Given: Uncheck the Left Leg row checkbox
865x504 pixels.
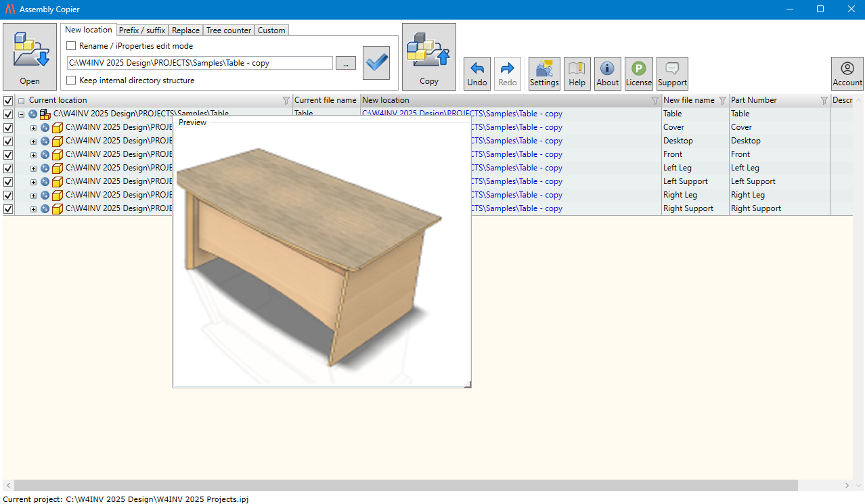Looking at the screenshot, I should 8,168.
